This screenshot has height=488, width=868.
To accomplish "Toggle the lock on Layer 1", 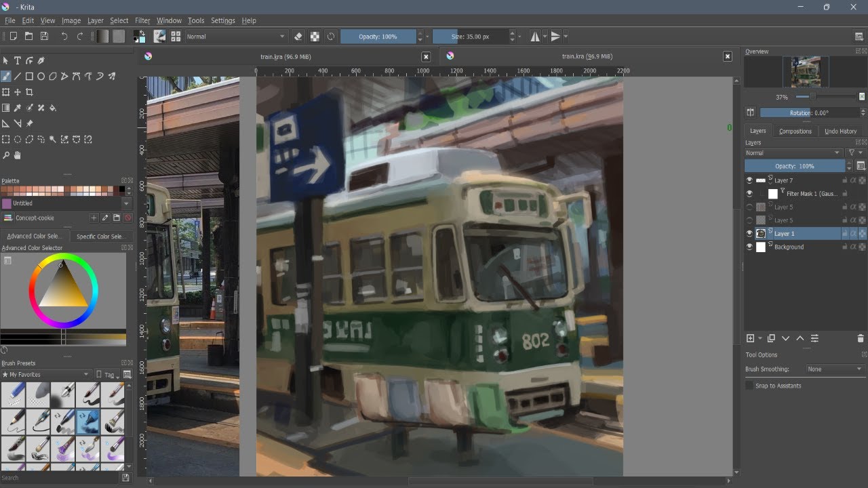I will (845, 233).
